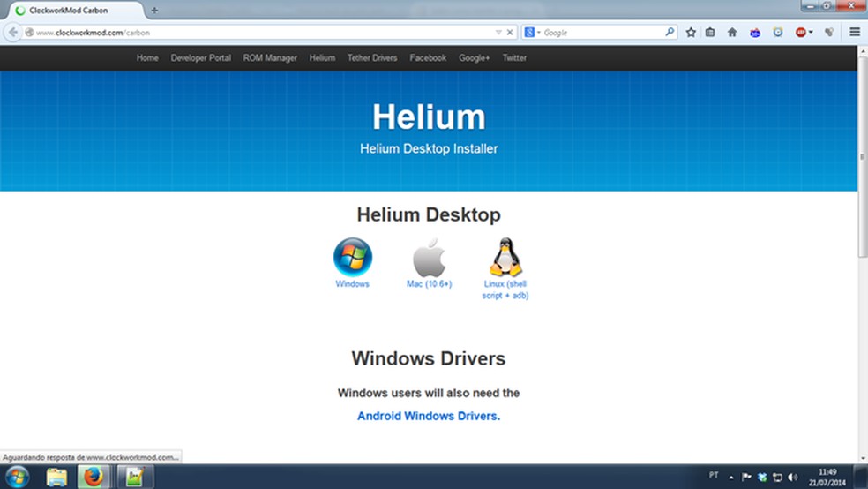Viewport: 868px width, 489px height.
Task: Click the taskbar clock showing 11:49
Action: click(827, 478)
